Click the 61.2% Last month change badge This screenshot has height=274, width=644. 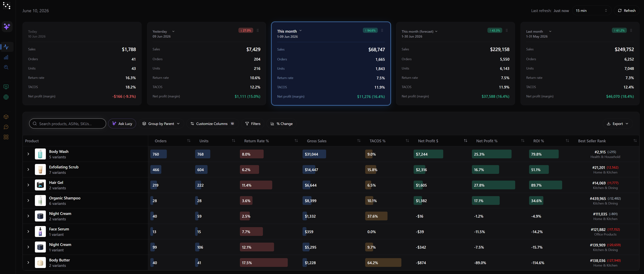tap(619, 30)
